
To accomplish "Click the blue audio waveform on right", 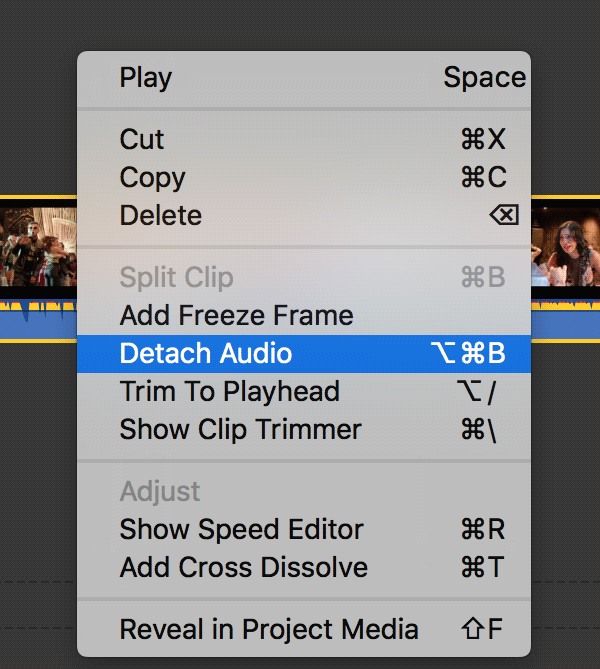I will (565, 320).
